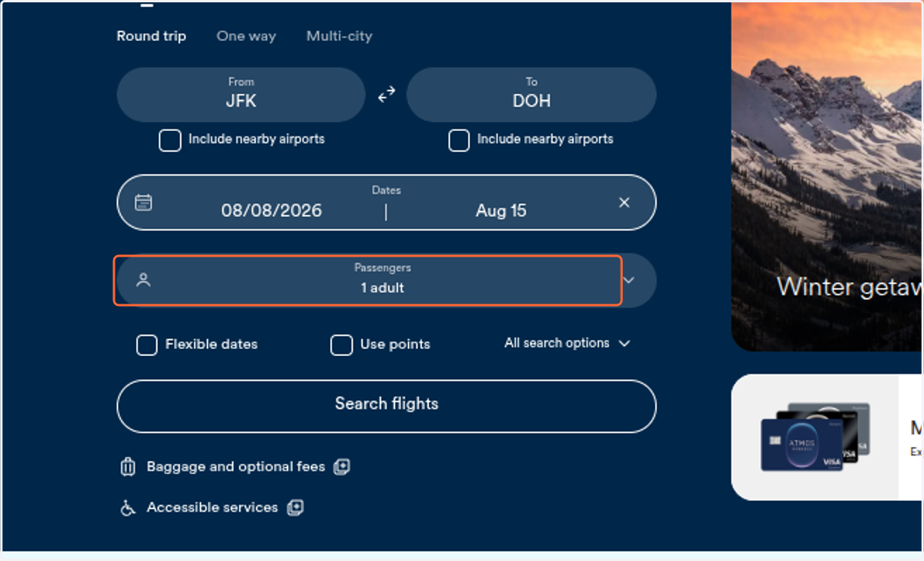
Task: Click the suitcase icon beside Baggage fees
Action: (128, 467)
